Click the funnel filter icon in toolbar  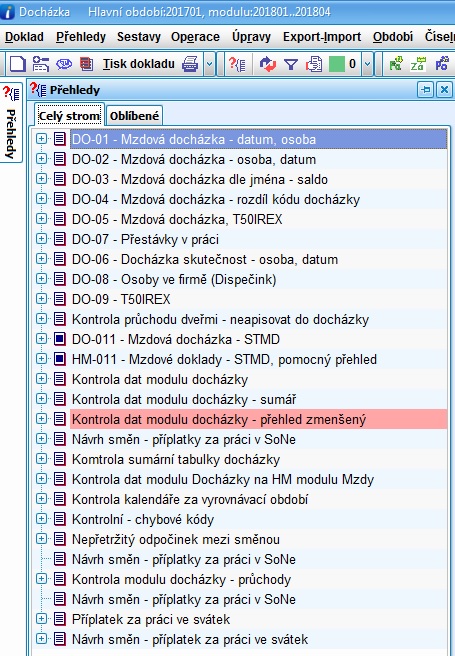[x=291, y=64]
